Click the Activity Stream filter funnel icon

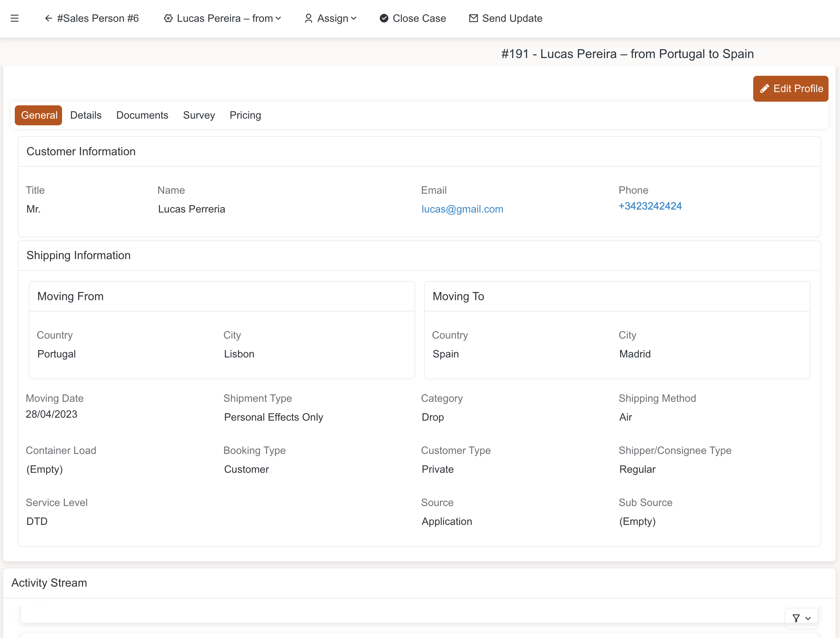pyautogui.click(x=796, y=618)
